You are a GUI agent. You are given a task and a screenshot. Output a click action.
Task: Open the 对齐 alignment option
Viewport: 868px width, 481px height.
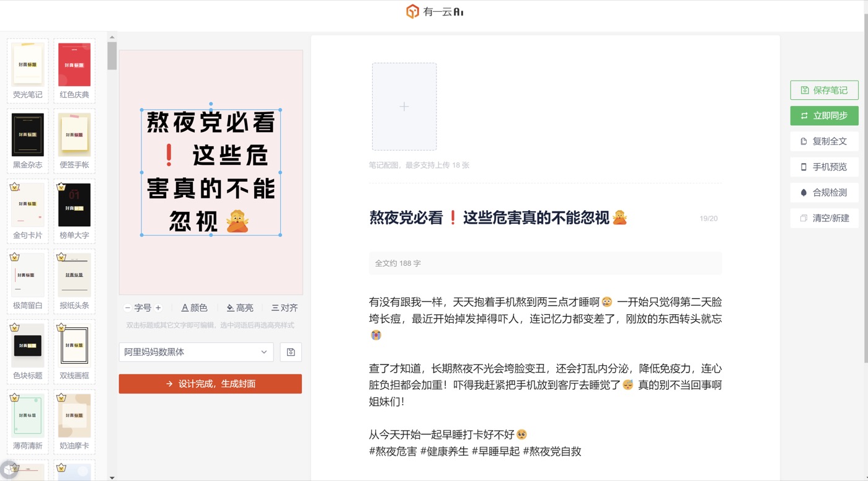pyautogui.click(x=285, y=307)
